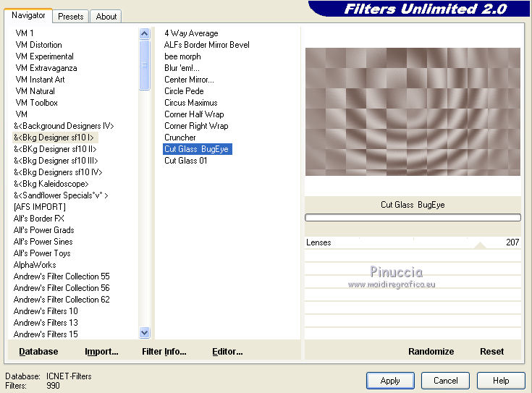Click the filter preview image
This screenshot has width=532, height=393.
point(413,111)
